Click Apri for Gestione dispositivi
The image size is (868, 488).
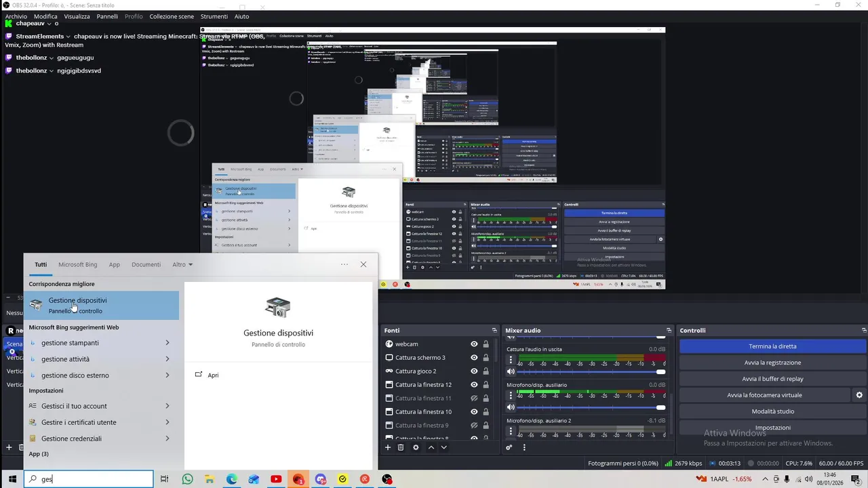point(213,375)
